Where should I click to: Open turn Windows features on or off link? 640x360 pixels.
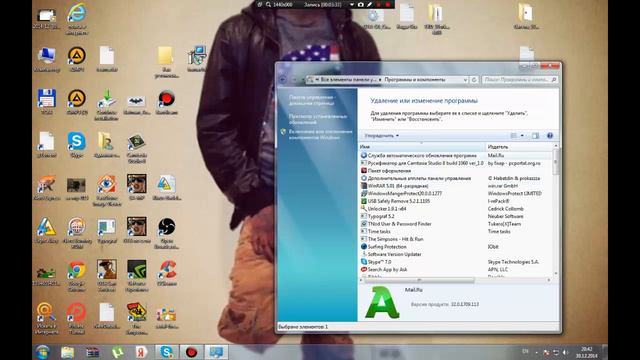pyautogui.click(x=320, y=134)
